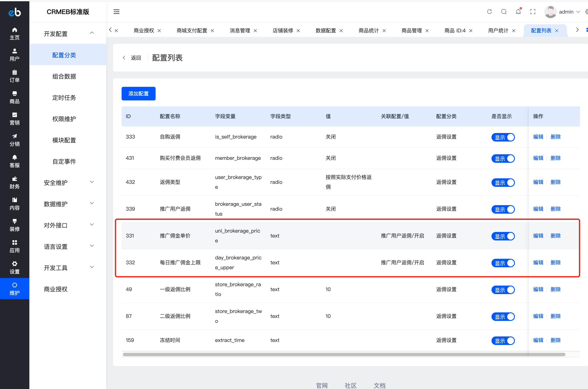Screen dimensions: 588x389
Task: Refresh the page with the reload icon
Action: 489,12
